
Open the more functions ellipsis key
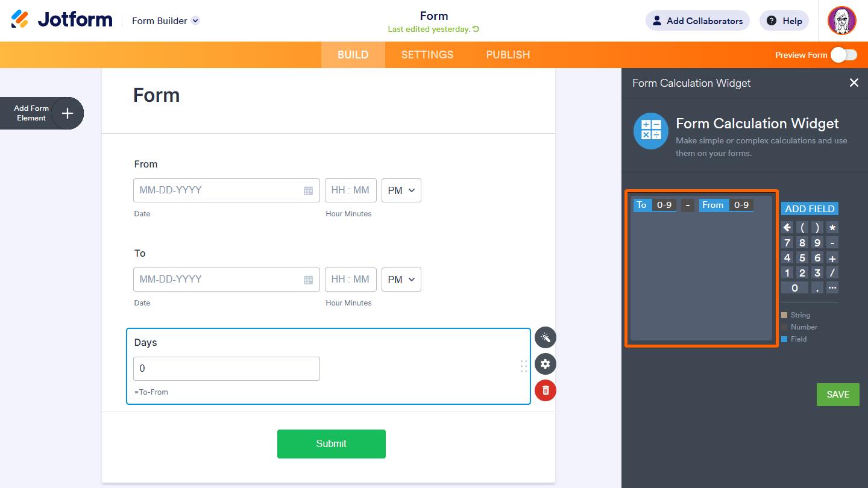click(832, 288)
